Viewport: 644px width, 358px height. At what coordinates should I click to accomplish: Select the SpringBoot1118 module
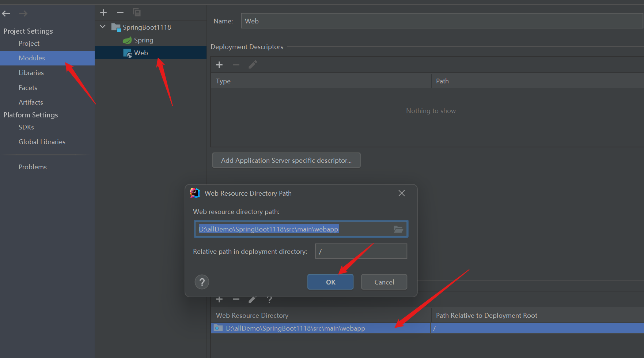click(x=147, y=27)
